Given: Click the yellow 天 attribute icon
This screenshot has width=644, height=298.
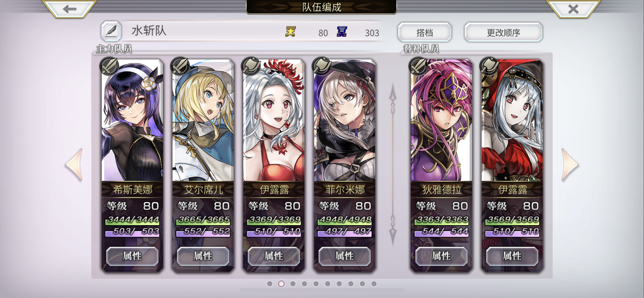Looking at the screenshot, I should pos(290,32).
